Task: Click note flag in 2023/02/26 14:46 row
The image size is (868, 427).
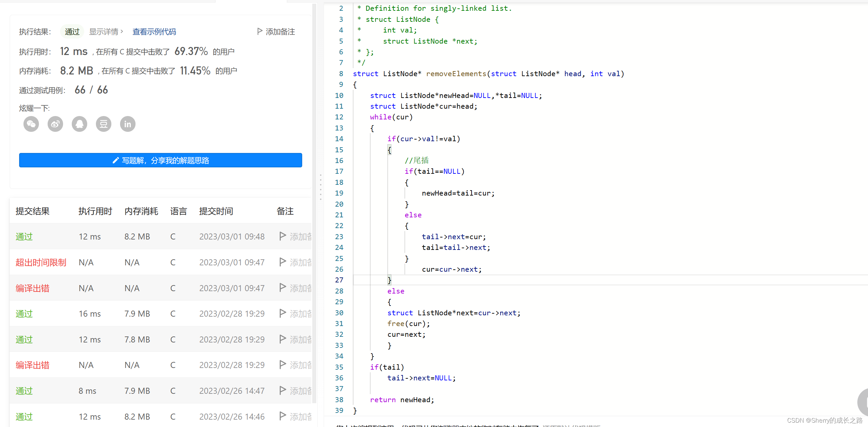Action: click(283, 416)
